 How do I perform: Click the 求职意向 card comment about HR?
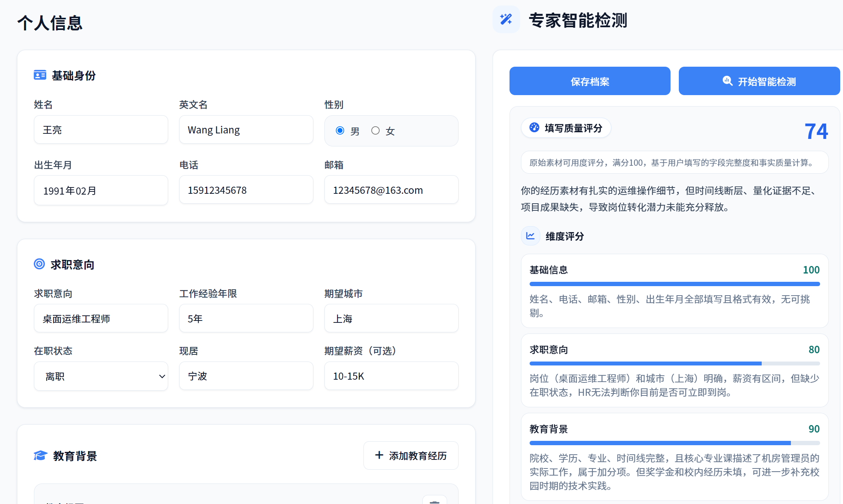tap(674, 386)
